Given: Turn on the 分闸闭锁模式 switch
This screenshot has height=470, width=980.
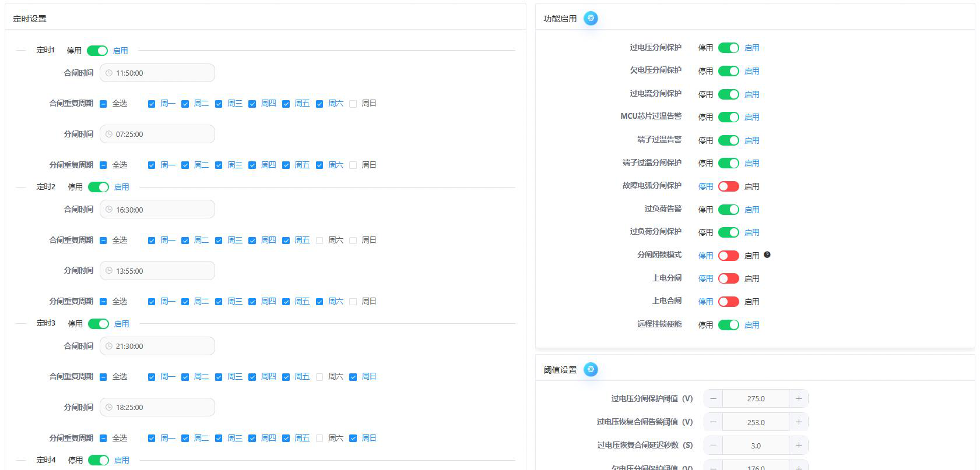Looking at the screenshot, I should tap(729, 256).
